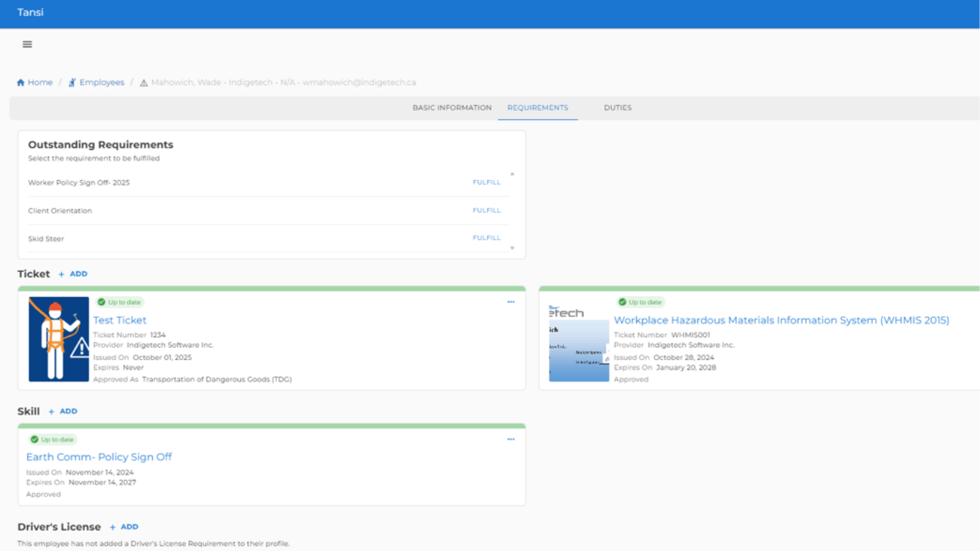Switch to the Basic Information tab
This screenshot has width=980, height=551.
click(x=452, y=108)
